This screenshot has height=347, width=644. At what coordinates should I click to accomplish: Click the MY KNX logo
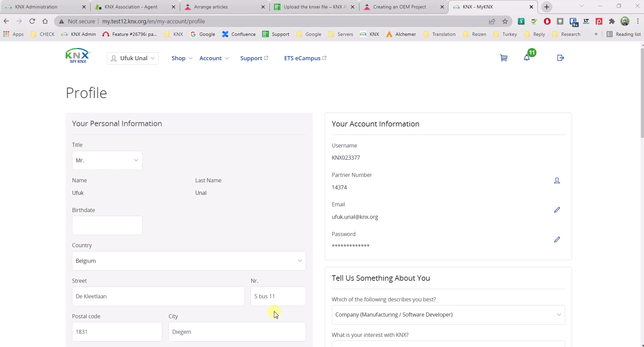pos(78,56)
